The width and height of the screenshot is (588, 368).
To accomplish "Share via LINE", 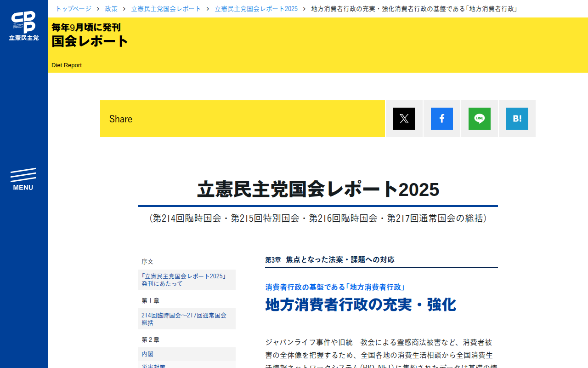I will coord(480,119).
